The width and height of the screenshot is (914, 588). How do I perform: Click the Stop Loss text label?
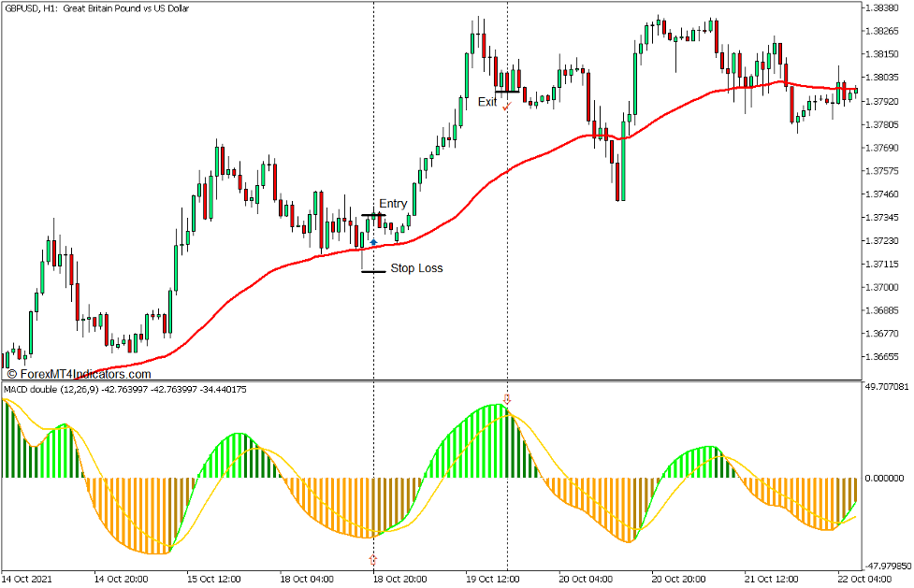(416, 267)
